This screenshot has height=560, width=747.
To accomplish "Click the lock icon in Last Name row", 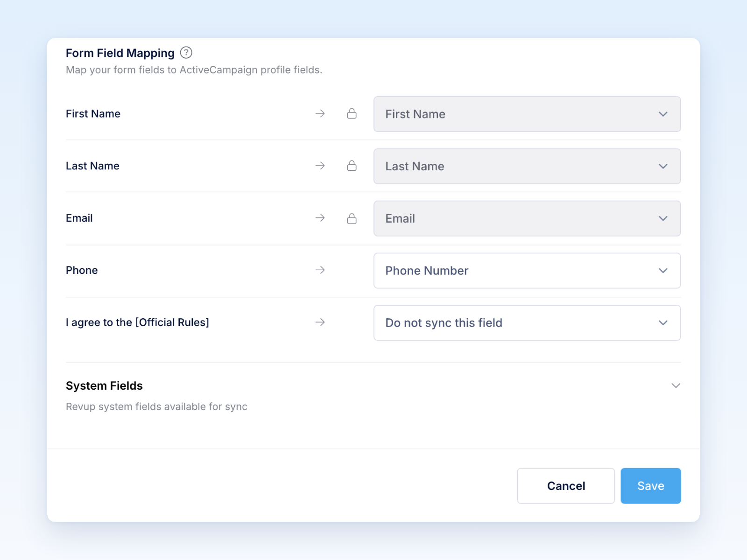I will [x=352, y=166].
